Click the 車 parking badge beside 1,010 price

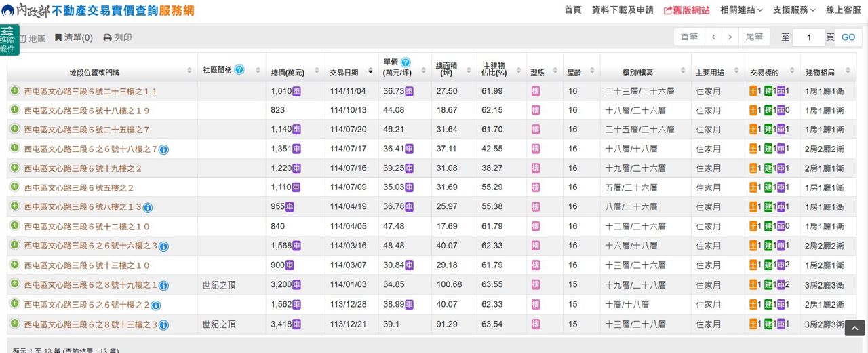296,91
